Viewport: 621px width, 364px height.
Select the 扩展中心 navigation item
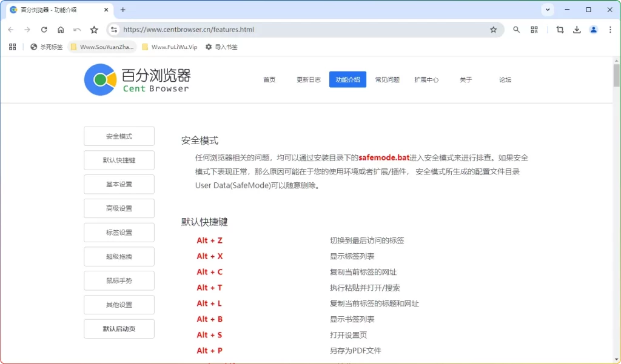click(x=426, y=79)
